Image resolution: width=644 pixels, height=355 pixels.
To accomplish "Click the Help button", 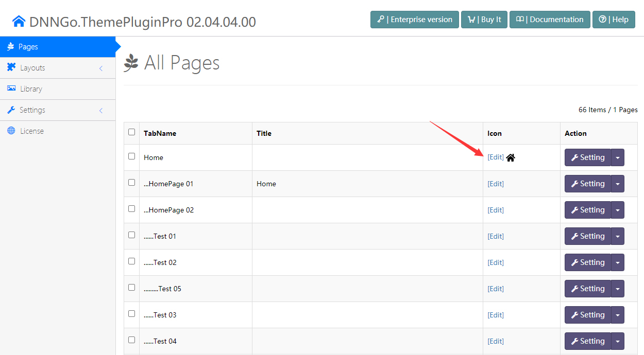I will click(x=614, y=20).
